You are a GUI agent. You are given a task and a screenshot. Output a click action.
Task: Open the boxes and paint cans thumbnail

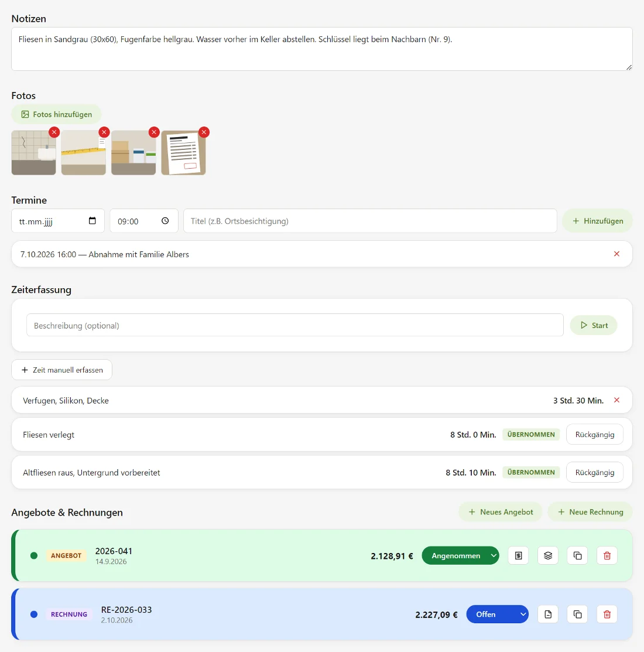[133, 153]
